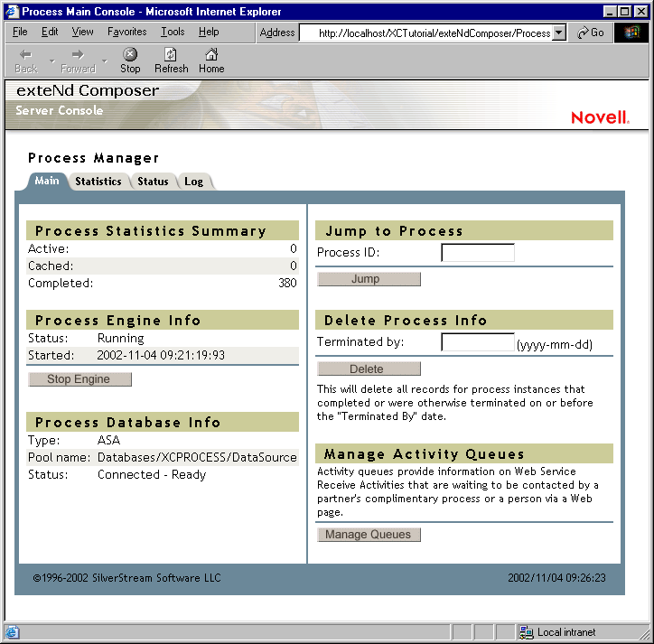
Task: Click the 'Delete Process Info' heading
Action: tap(406, 321)
